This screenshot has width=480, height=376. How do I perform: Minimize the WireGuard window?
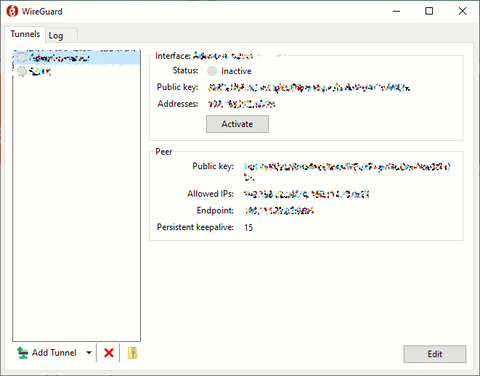396,11
